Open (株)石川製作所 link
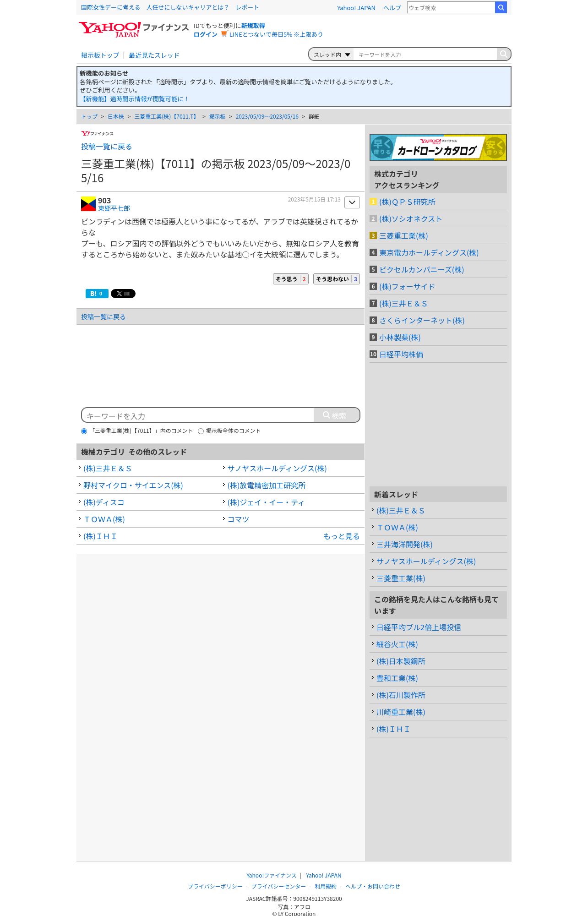The image size is (588, 916). click(401, 695)
